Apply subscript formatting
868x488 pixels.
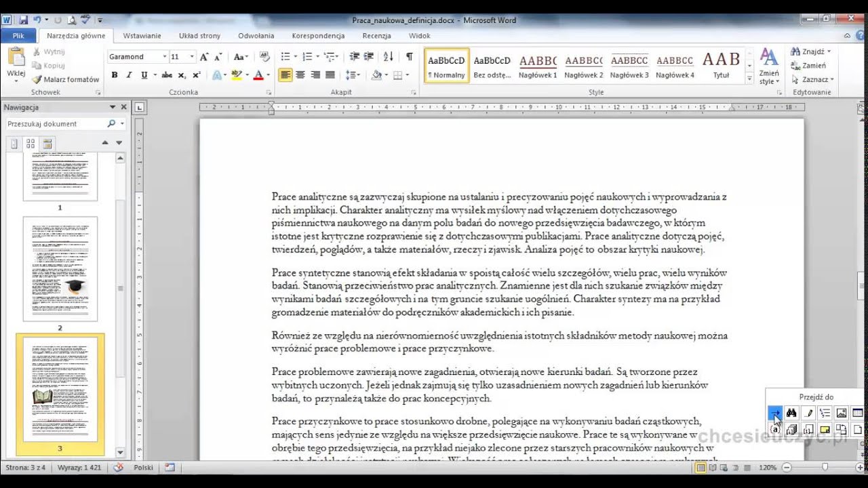point(183,75)
